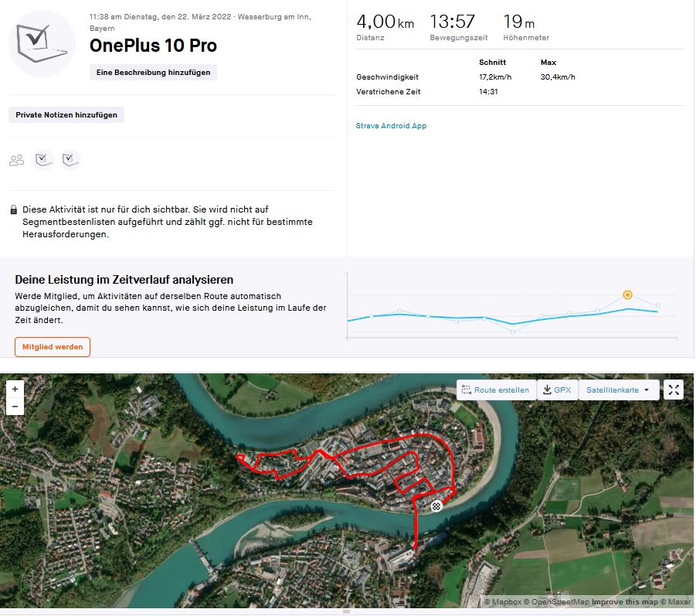Click the Mitglied werden button

pos(53,347)
